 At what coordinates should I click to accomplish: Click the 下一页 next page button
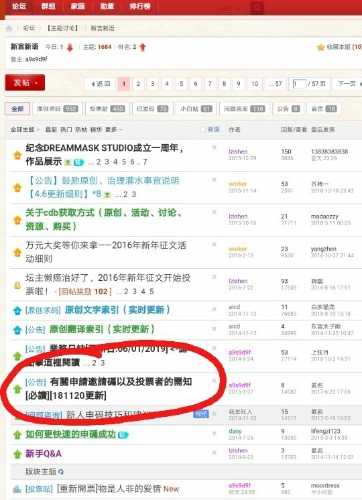coord(349,84)
